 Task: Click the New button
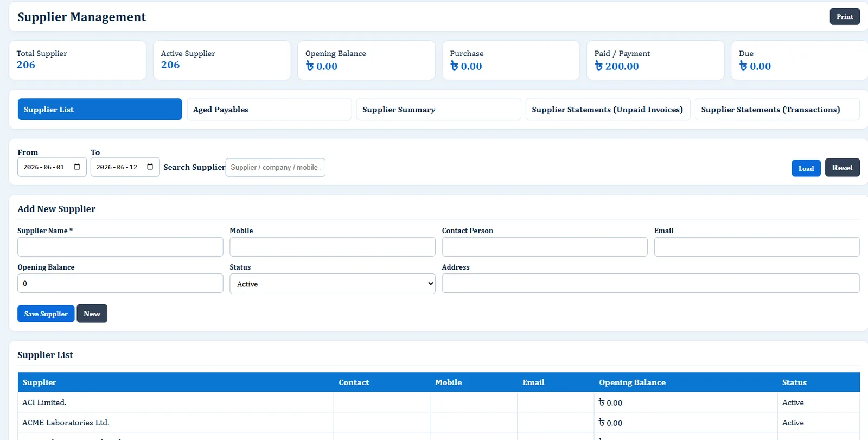[92, 313]
